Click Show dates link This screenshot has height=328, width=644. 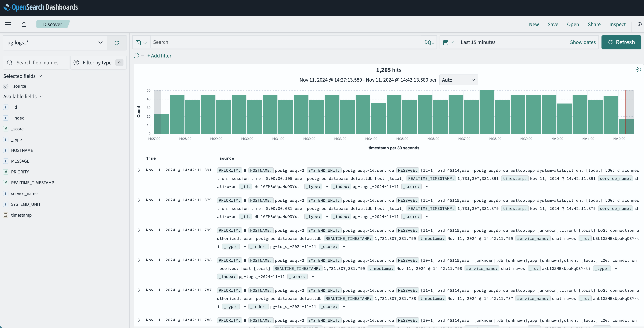point(583,42)
